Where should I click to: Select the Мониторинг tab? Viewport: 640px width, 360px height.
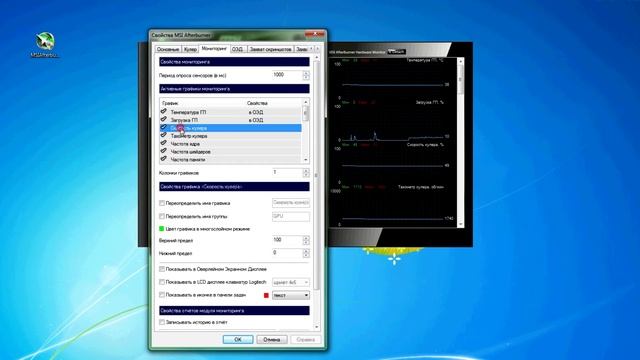coord(214,48)
